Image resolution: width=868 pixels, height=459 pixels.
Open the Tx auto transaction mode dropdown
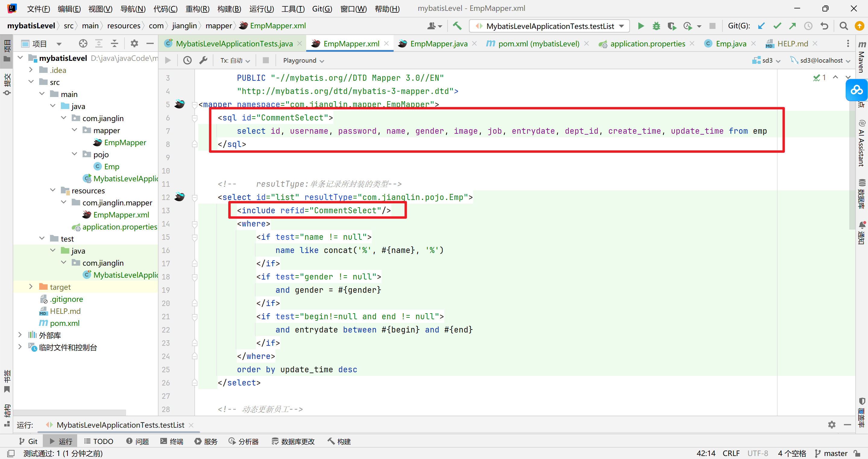click(235, 61)
